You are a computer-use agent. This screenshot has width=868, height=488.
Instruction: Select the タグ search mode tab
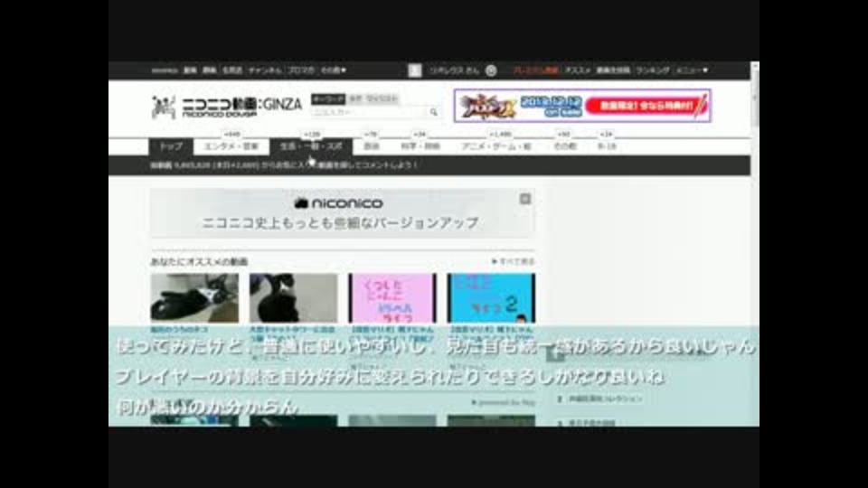pyautogui.click(x=355, y=99)
